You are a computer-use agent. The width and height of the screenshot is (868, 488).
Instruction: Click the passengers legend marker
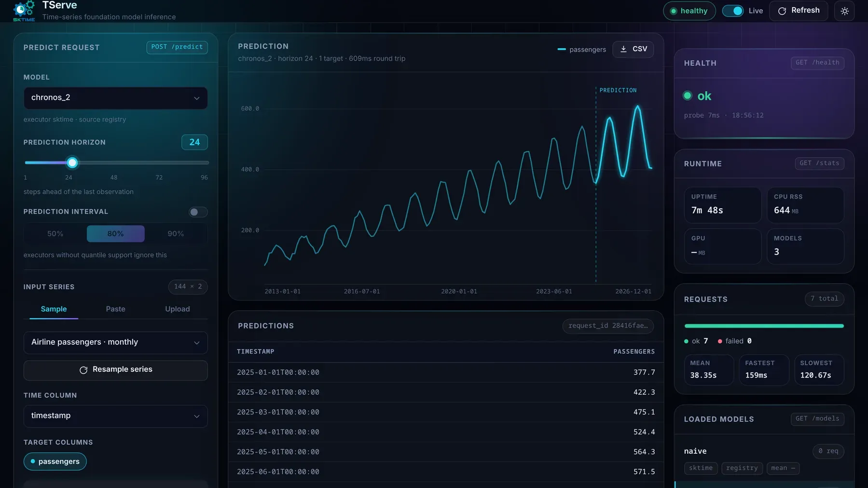562,49
